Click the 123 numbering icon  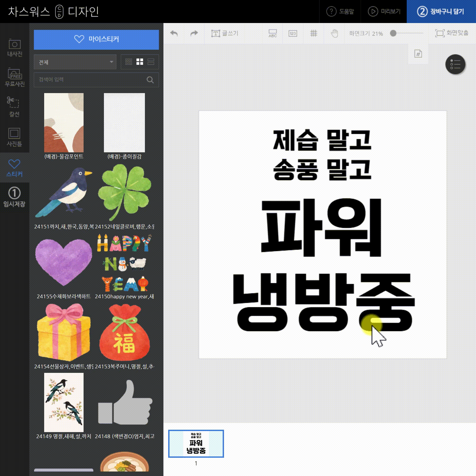[293, 33]
